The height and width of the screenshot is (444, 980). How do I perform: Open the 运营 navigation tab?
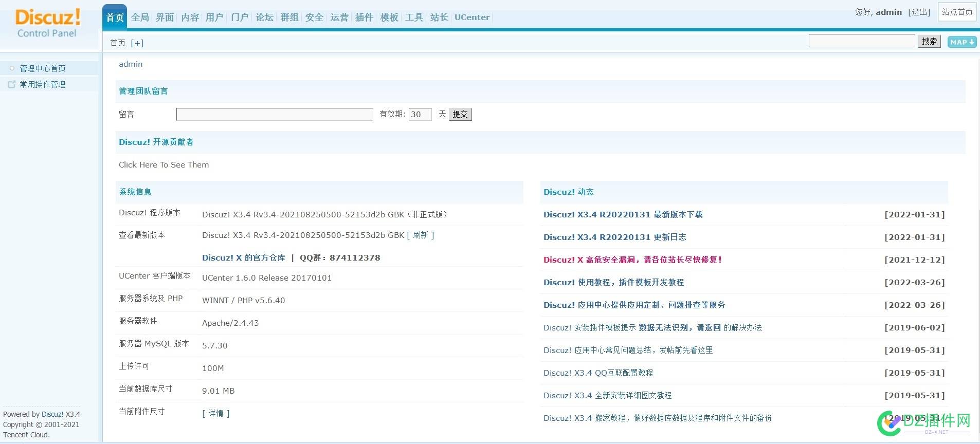coord(339,17)
